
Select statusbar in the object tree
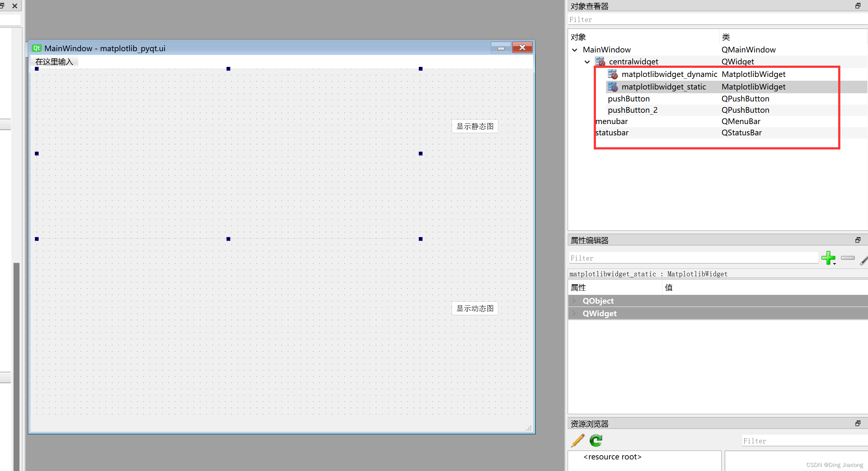(612, 133)
